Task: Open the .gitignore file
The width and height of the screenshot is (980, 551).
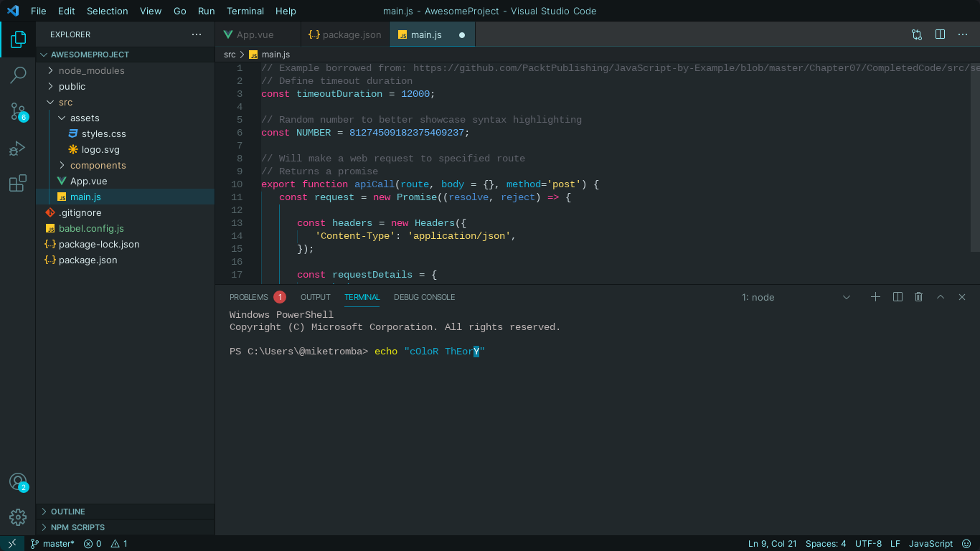Action: (80, 212)
